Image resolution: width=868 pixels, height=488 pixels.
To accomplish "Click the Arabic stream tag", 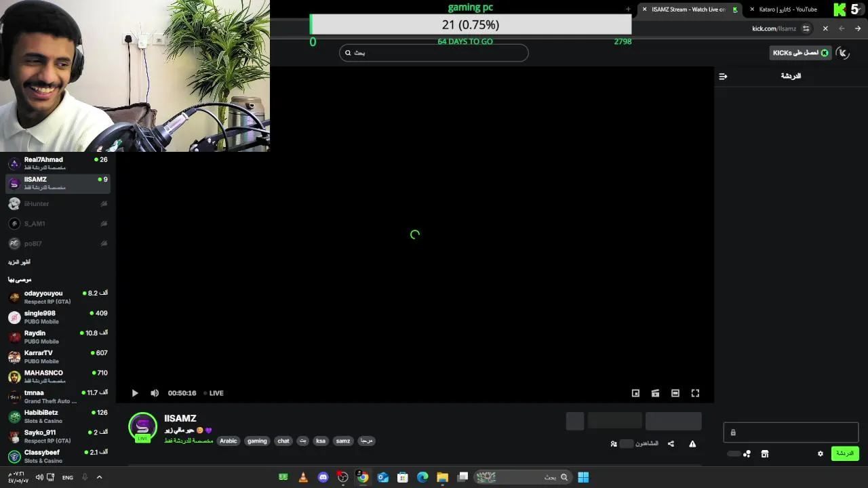I will pyautogui.click(x=229, y=441).
